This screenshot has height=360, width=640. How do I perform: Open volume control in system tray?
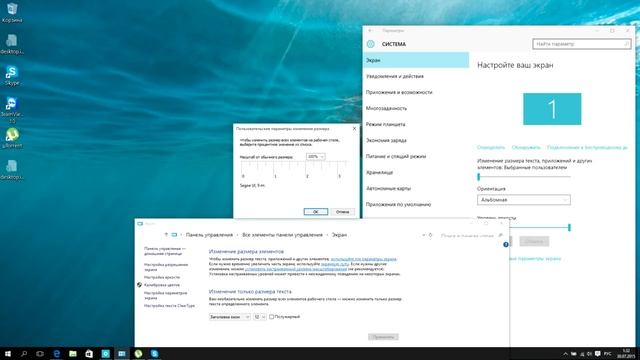(x=589, y=354)
